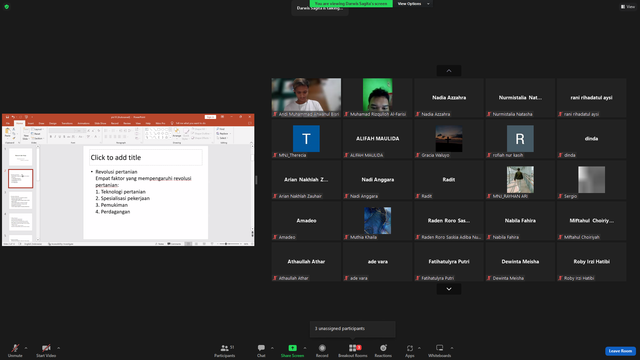Viewport: 640px width, 360px height.
Task: Click the '3 unassigned participants' tooltip
Action: pos(353,329)
